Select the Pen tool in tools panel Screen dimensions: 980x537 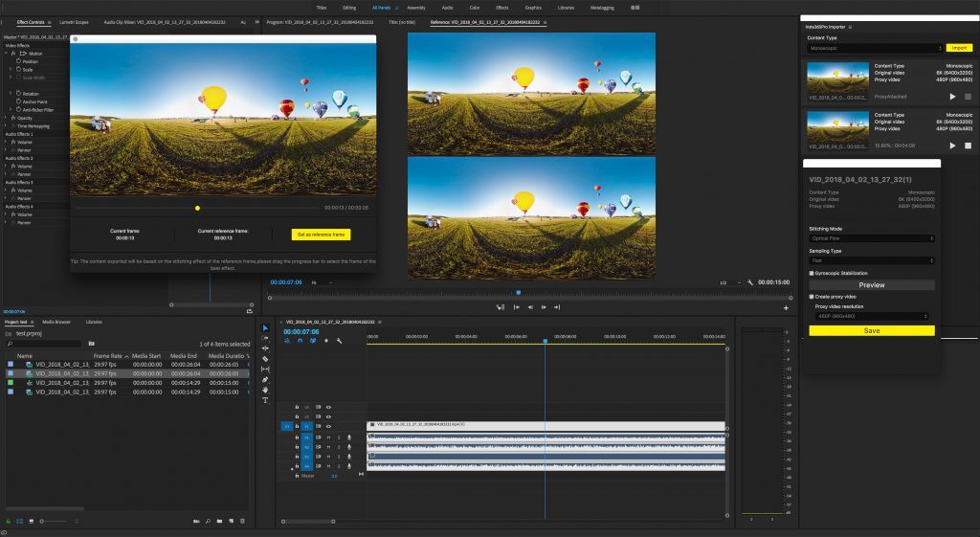tap(265, 380)
